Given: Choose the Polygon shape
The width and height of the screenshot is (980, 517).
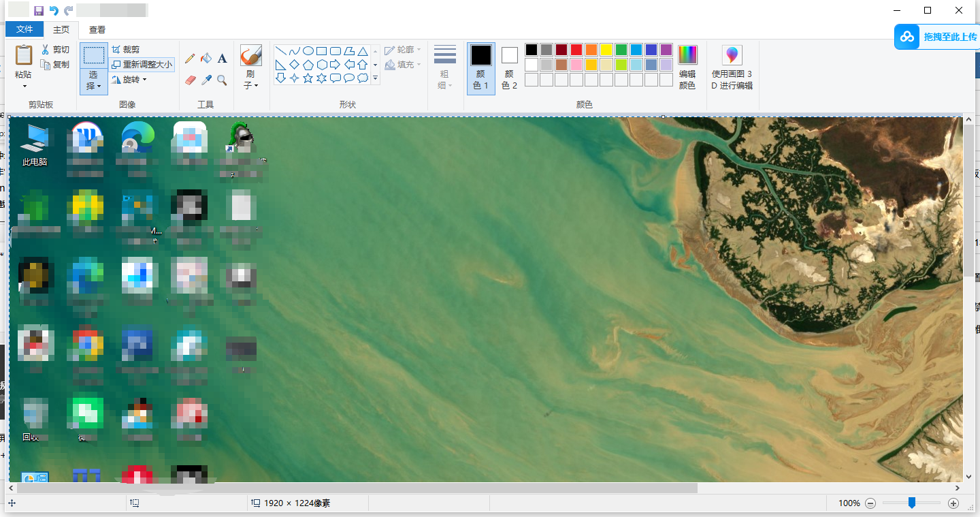Looking at the screenshot, I should tap(348, 51).
